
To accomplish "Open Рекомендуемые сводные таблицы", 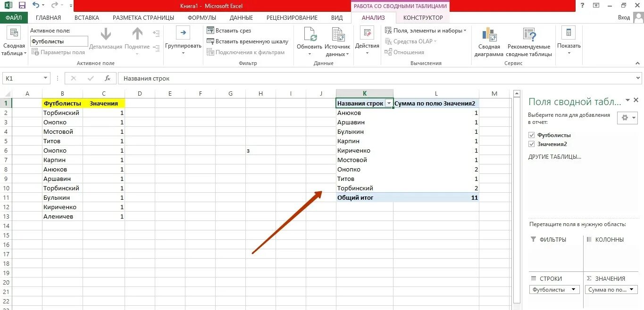I will [529, 42].
